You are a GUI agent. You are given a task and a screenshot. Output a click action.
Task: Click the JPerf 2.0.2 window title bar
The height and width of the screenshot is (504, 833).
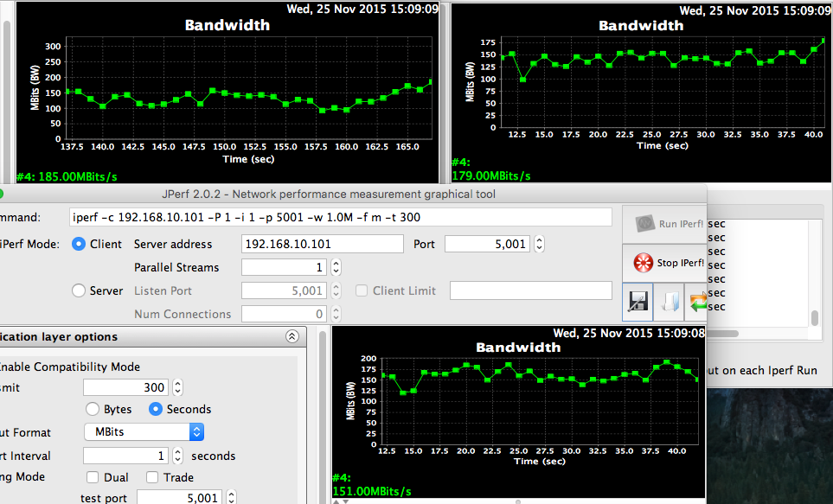click(329, 194)
